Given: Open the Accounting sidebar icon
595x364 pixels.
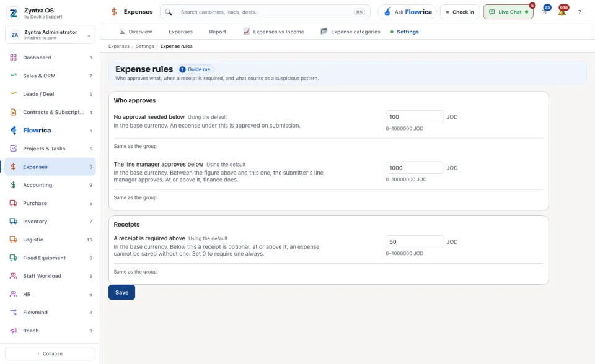Looking at the screenshot, I should [x=13, y=185].
